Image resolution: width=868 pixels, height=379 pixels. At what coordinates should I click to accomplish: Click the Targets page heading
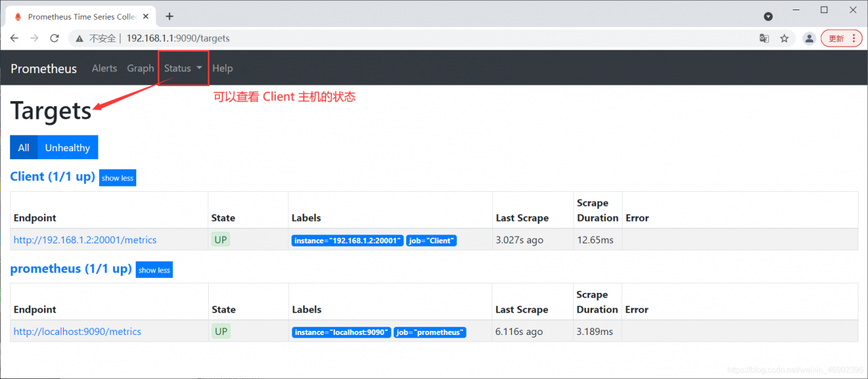pyautogui.click(x=51, y=111)
